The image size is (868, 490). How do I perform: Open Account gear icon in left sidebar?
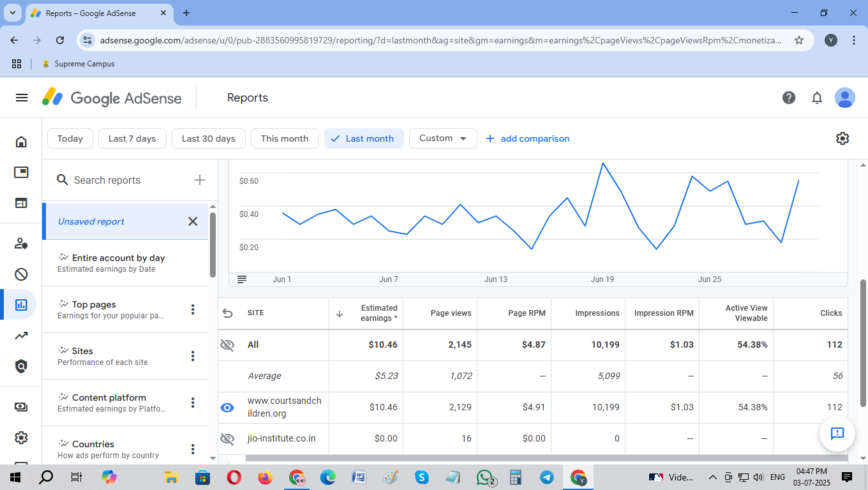click(x=21, y=438)
